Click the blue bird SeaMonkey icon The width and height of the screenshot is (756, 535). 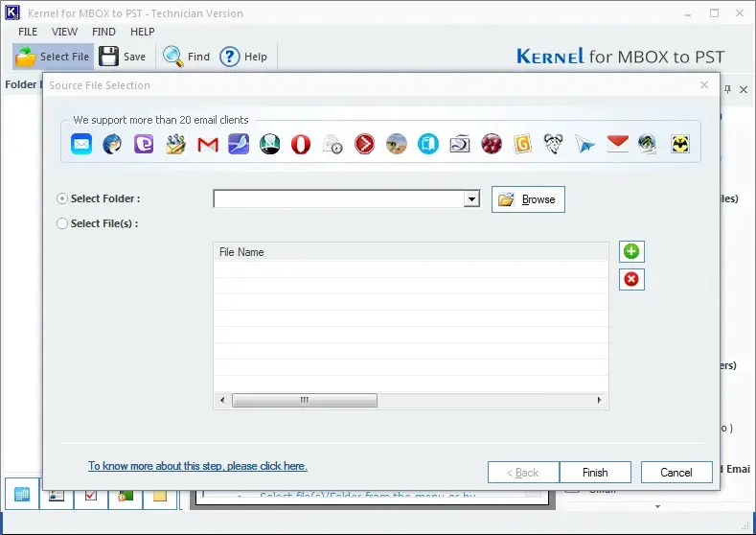[239, 144]
